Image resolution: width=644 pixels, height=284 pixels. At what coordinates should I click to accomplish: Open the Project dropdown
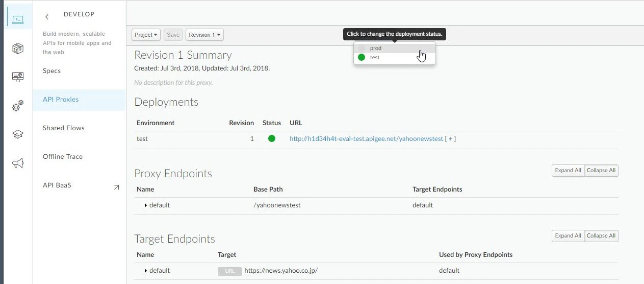point(146,35)
